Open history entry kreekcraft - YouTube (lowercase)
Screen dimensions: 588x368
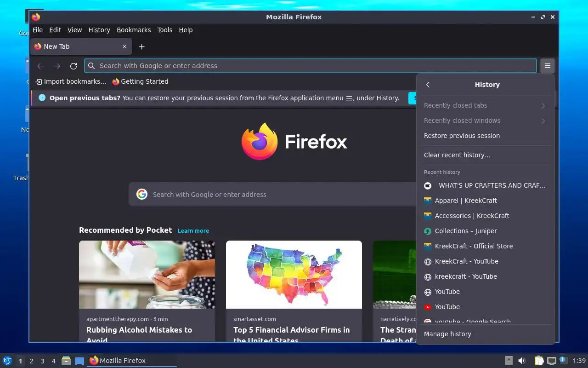tap(486, 276)
